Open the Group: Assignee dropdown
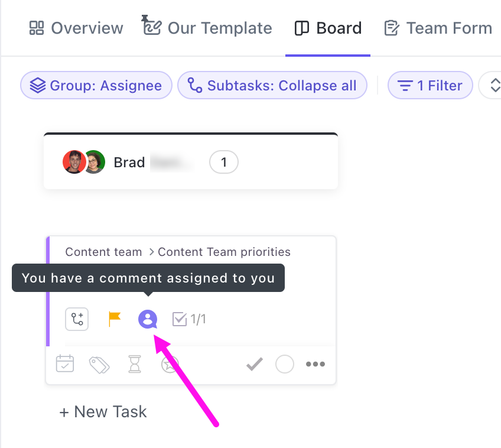 pyautogui.click(x=96, y=86)
